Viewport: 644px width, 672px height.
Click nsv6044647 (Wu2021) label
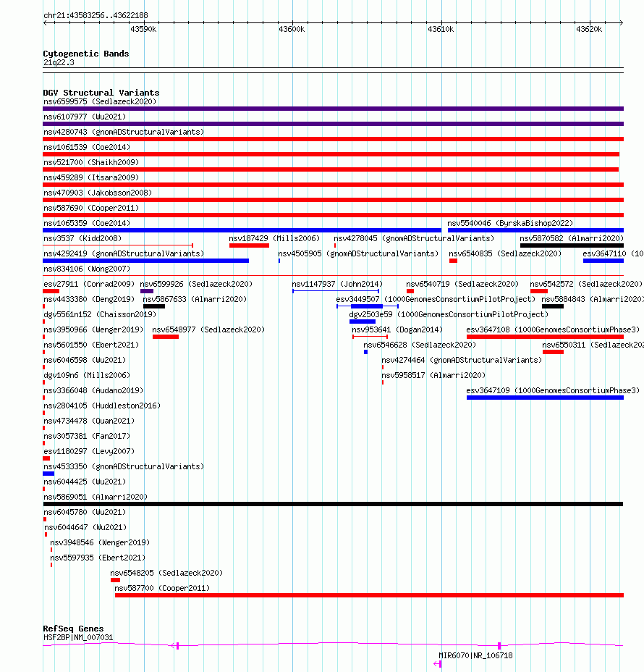tap(85, 528)
